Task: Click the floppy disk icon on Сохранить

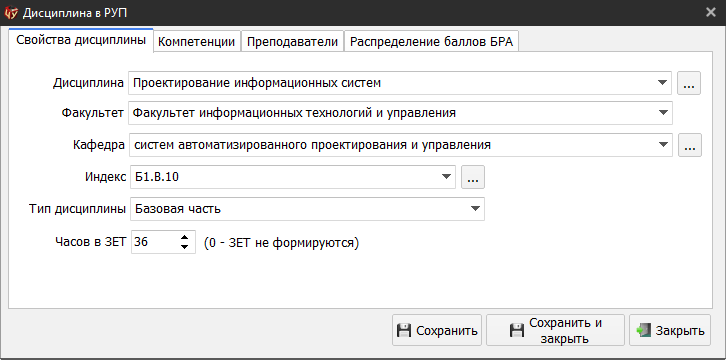Action: click(404, 330)
